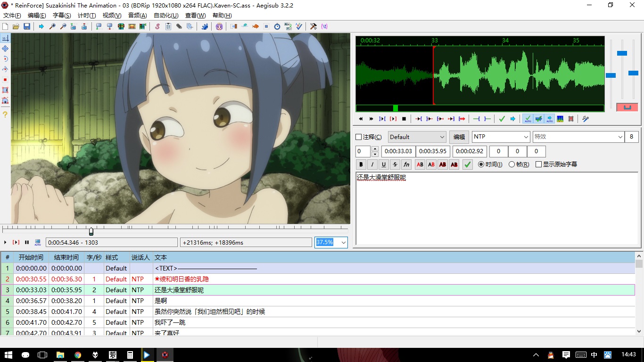Click the start time field 0:00:33.03
Viewport: 644px width, 362px height.
398,151
